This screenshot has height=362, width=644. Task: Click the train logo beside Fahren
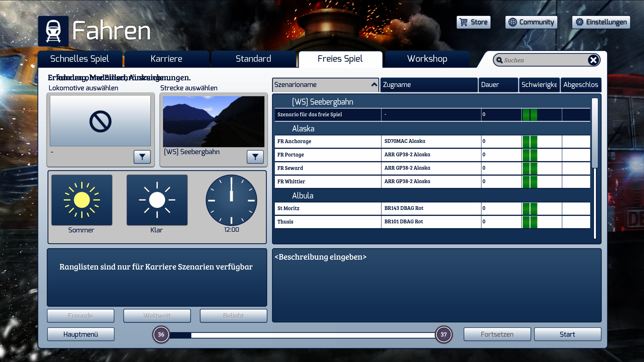[x=53, y=31]
